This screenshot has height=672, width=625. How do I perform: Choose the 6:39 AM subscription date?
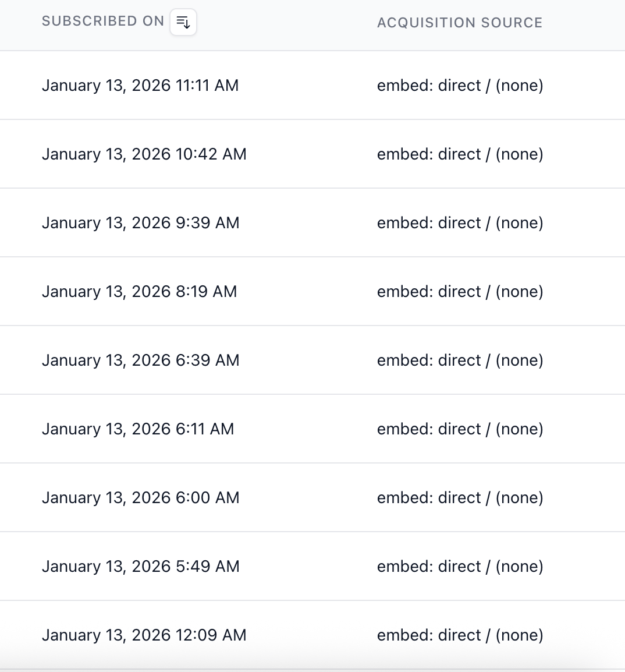[141, 360]
